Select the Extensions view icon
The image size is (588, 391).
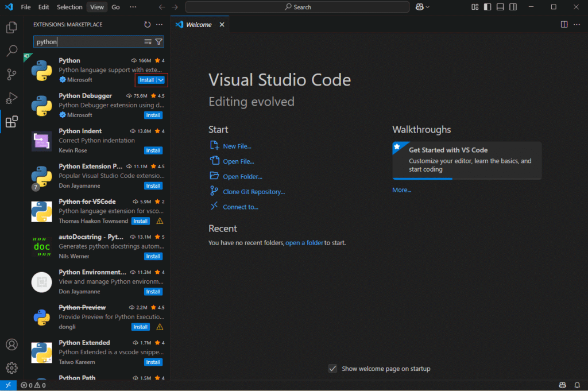point(11,122)
